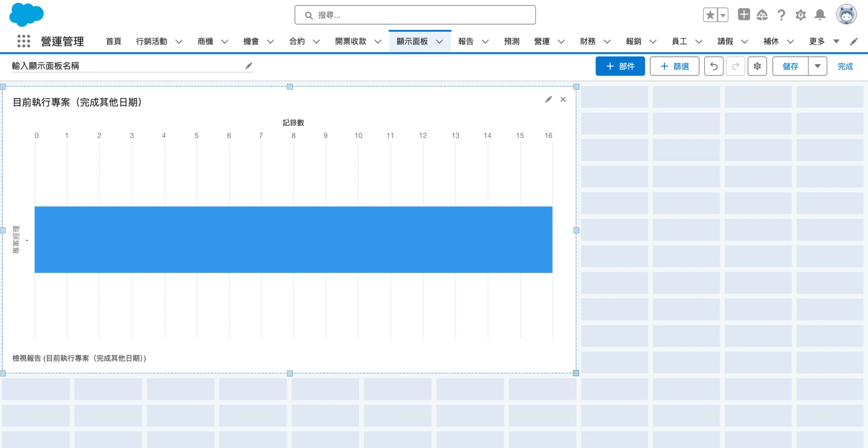Viewport: 868px width, 448px height.
Task: Edit the 目前執行專案 widget with pencil icon
Action: pyautogui.click(x=548, y=99)
